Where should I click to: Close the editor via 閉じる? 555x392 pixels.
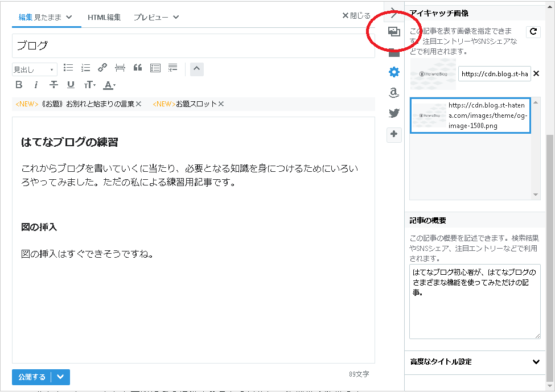click(x=357, y=15)
